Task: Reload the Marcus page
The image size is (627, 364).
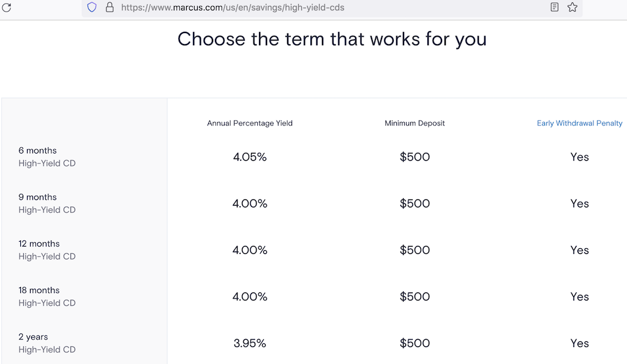Action: coord(7,7)
